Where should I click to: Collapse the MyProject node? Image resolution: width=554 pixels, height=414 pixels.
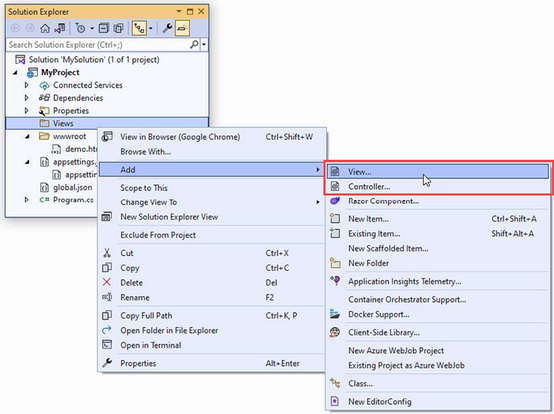click(x=15, y=73)
